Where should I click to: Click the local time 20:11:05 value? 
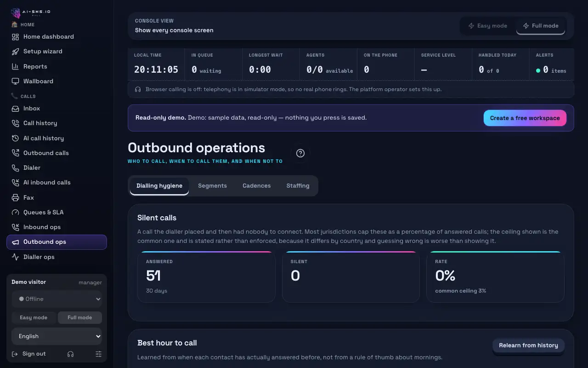coord(156,69)
